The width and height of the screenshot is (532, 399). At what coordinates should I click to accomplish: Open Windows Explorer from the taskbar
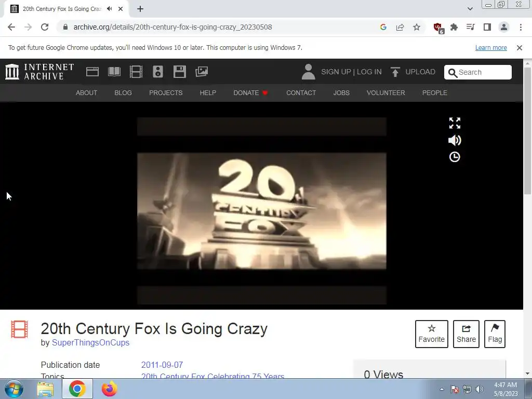[x=45, y=390]
